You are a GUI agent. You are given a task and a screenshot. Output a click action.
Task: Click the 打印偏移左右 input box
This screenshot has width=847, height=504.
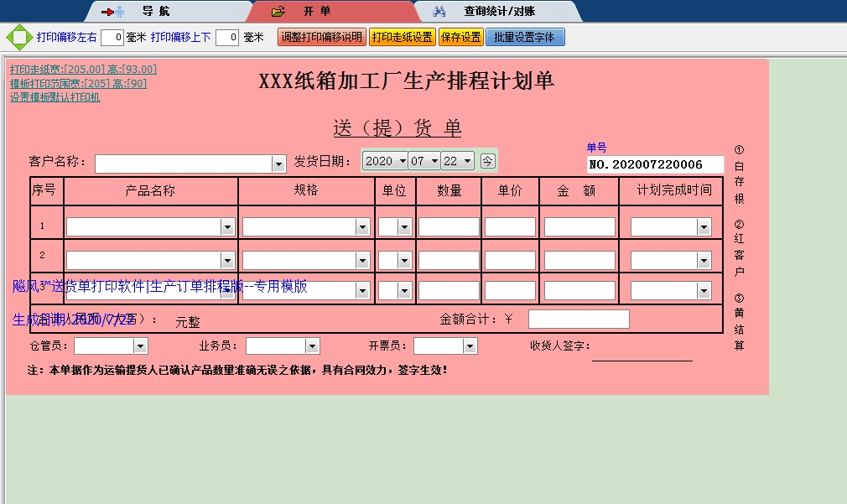pyautogui.click(x=112, y=38)
